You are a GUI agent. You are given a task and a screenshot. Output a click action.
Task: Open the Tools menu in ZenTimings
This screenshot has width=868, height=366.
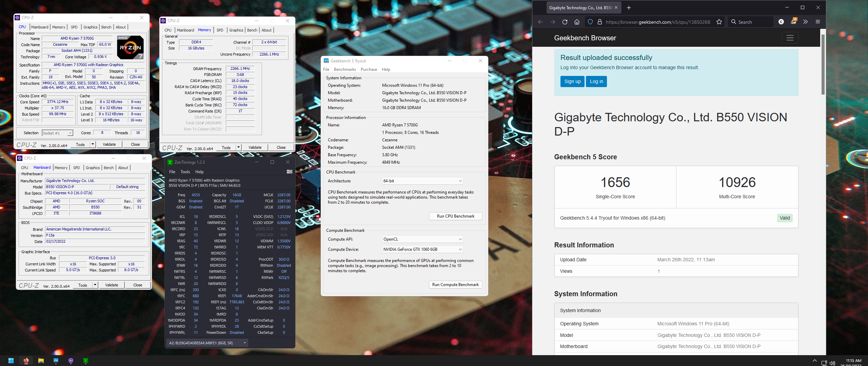coord(185,172)
